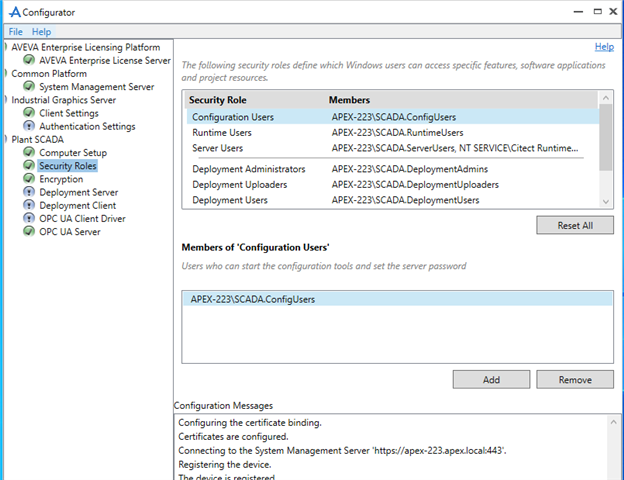Select Security Roles tree item
This screenshot has height=480, width=624.
[68, 166]
